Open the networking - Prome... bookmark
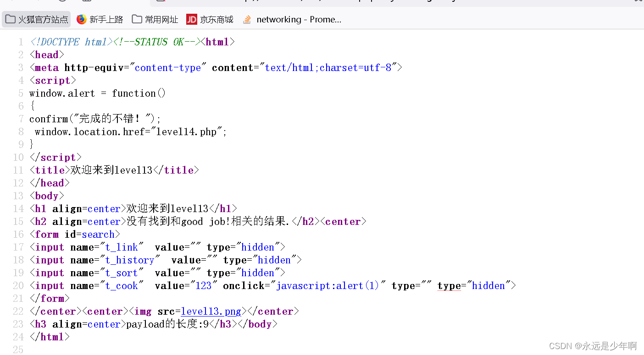 pos(292,19)
